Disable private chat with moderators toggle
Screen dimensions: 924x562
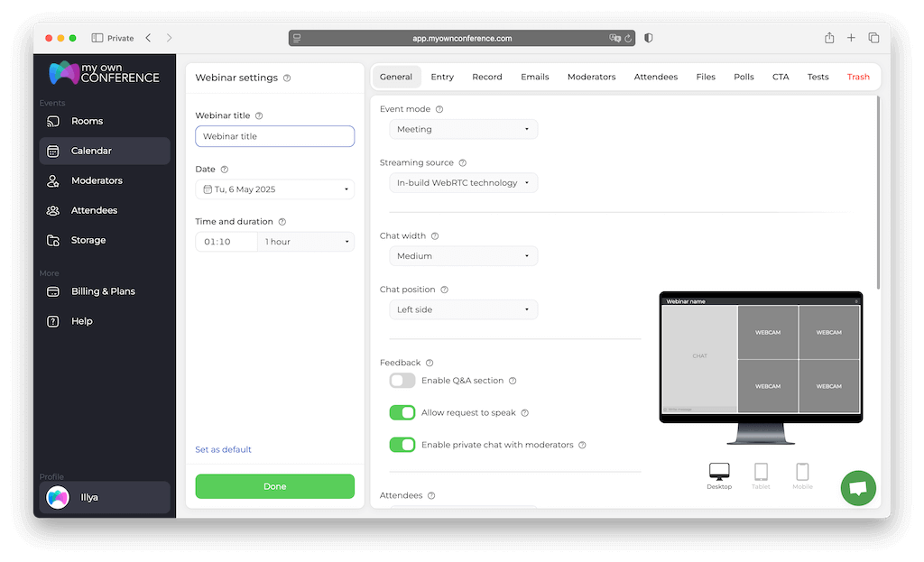pyautogui.click(x=402, y=445)
